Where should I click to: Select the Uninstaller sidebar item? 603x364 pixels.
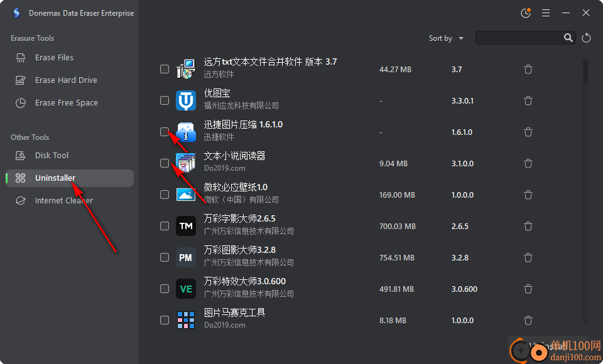click(70, 178)
